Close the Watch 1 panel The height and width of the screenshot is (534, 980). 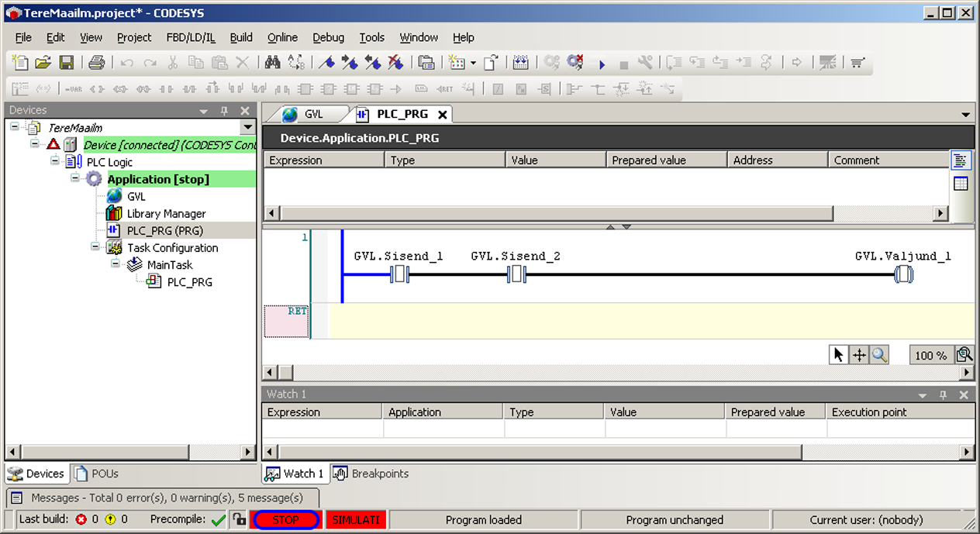[x=964, y=394]
